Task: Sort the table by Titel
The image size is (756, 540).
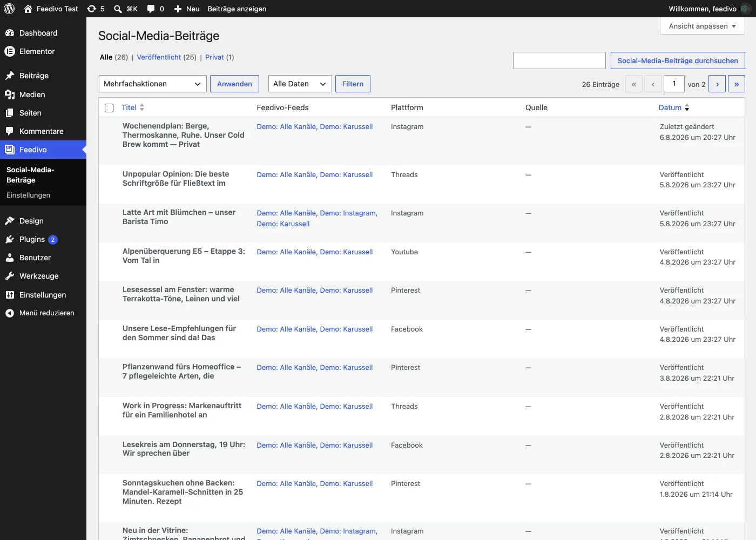Action: point(129,107)
